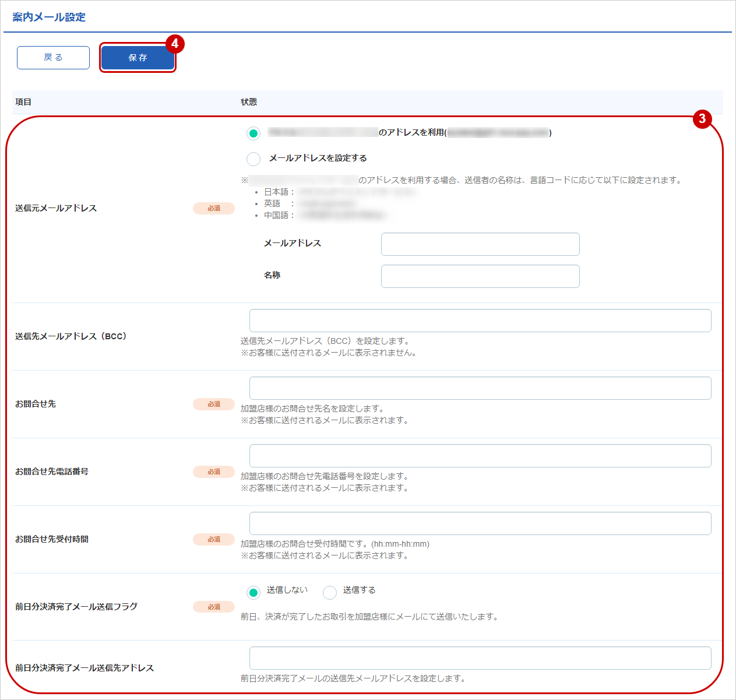Click the text 前日、決済が完了したお取引を加盟店様にメールにて送信いたします。
The width and height of the screenshot is (736, 700).
(x=369, y=617)
